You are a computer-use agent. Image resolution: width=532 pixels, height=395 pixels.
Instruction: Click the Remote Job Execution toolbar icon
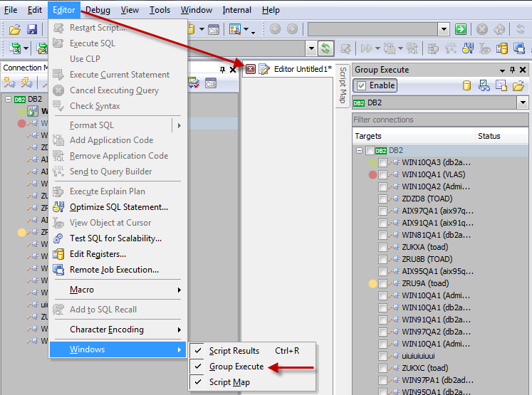[519, 48]
